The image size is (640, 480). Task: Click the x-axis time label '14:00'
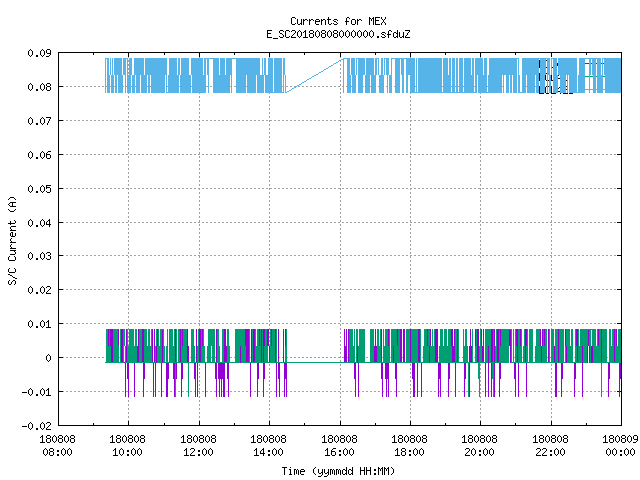[x=269, y=452]
